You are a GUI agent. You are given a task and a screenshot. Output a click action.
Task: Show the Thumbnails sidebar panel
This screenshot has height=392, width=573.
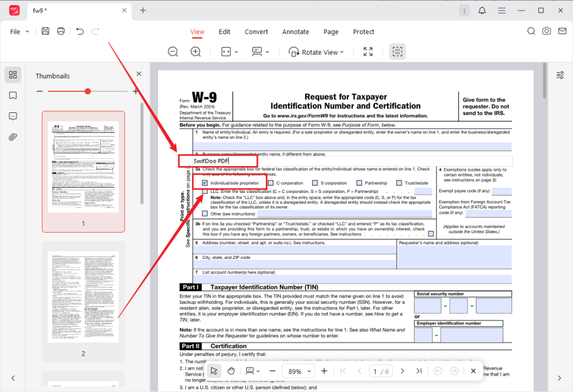point(13,74)
